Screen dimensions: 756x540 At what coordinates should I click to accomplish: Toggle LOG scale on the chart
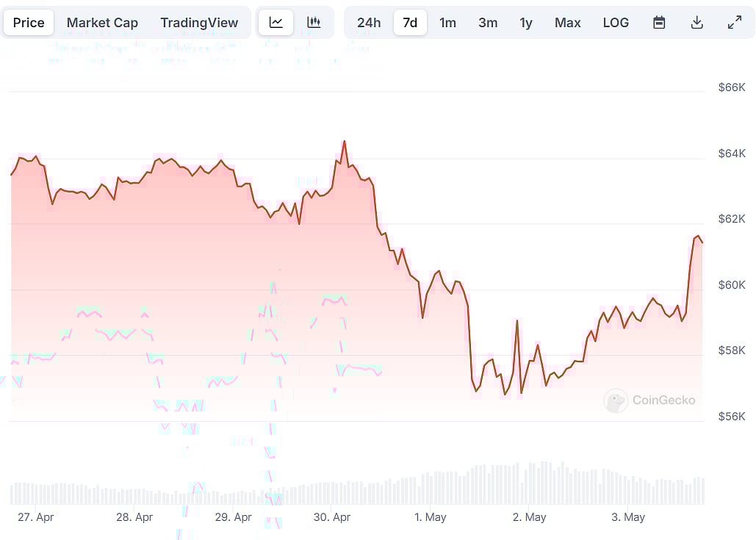pos(616,23)
